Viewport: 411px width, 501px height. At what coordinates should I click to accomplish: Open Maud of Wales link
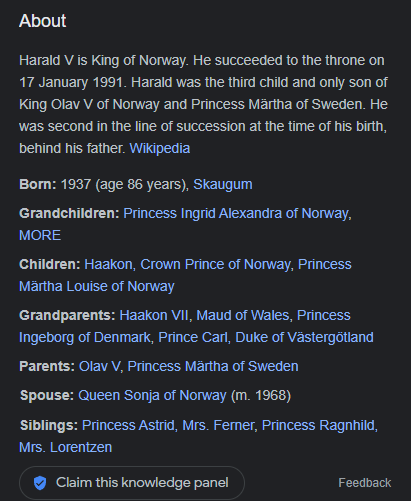tap(242, 315)
